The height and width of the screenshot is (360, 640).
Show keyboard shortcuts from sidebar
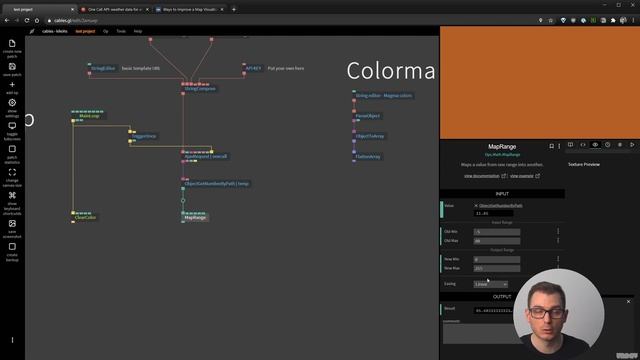[x=12, y=195]
